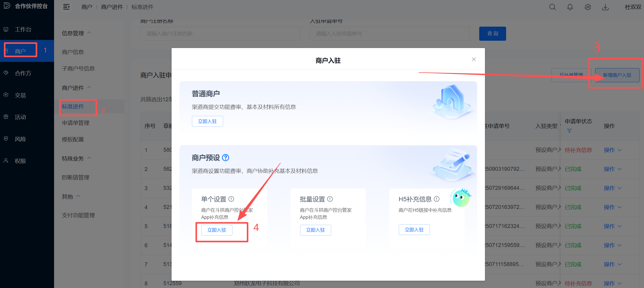Open 操作 dropdown in row 6
The height and width of the screenshot is (288, 644).
click(613, 245)
